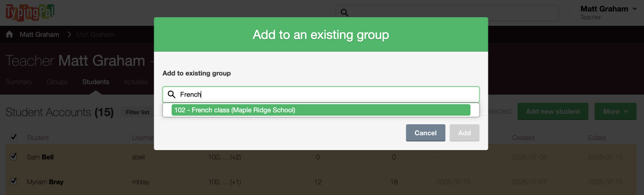Uncheck Myriam Bray's checkbox
644x195 pixels.
13,181
